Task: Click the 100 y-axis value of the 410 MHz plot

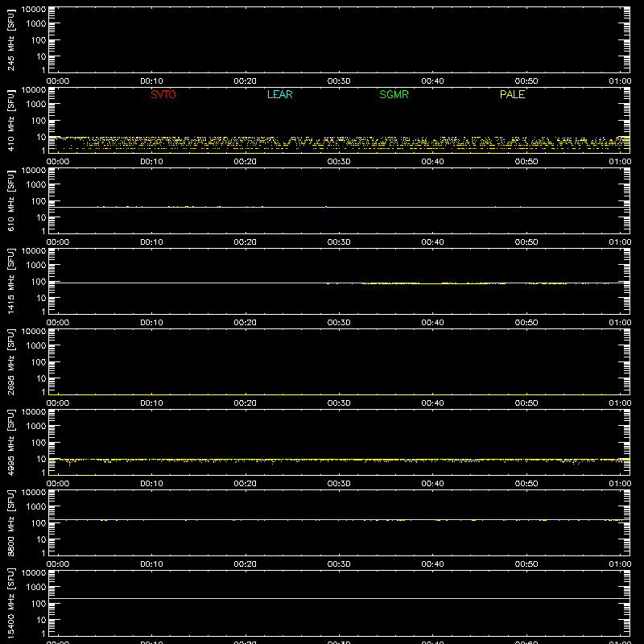Action: [39, 121]
